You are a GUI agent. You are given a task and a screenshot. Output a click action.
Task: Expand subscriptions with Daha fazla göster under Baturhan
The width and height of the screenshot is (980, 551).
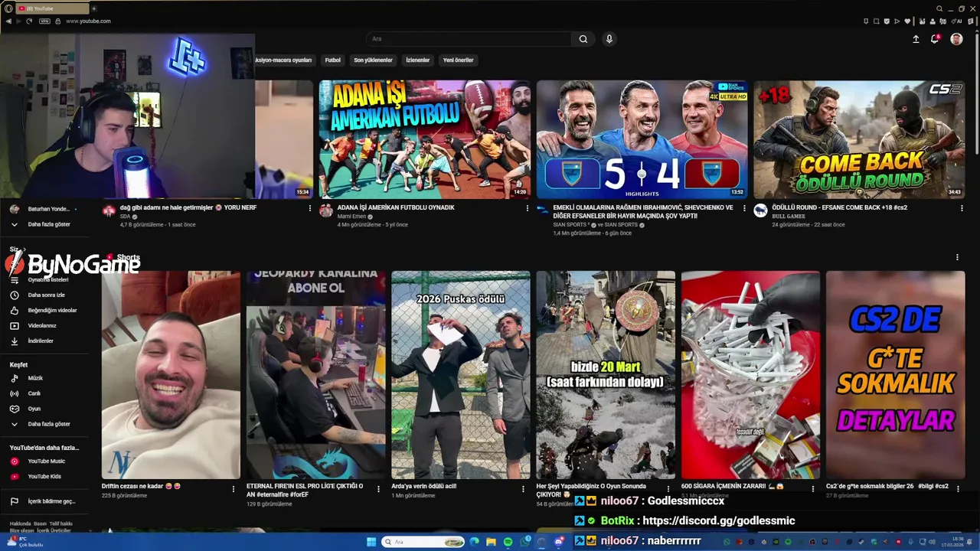(x=44, y=224)
